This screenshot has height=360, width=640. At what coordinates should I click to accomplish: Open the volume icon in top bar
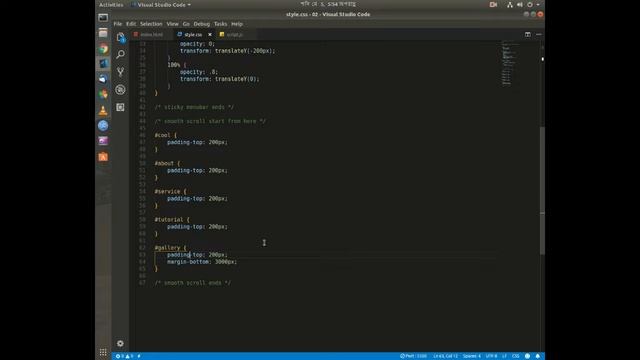520,5
